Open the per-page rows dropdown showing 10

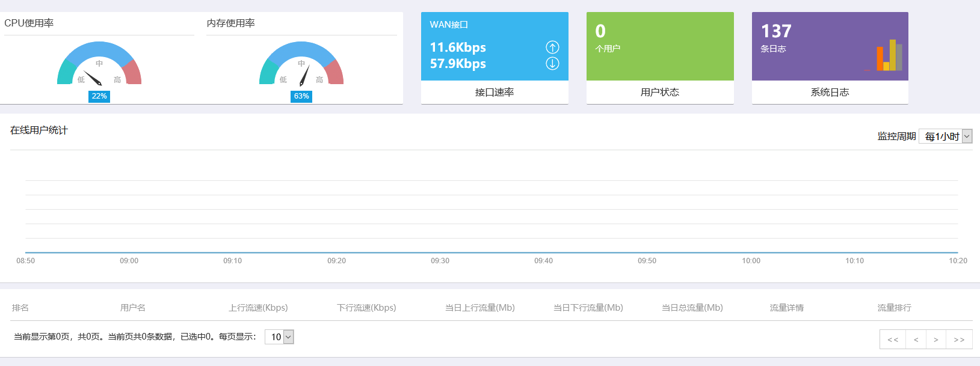click(279, 337)
